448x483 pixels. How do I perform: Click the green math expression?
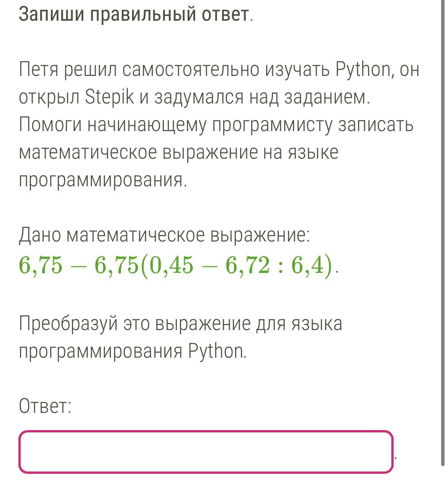click(x=175, y=265)
